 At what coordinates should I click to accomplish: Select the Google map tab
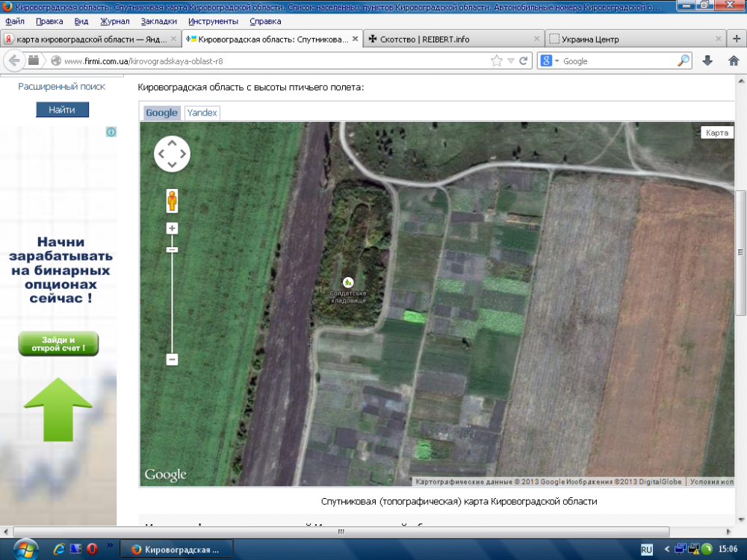(161, 113)
